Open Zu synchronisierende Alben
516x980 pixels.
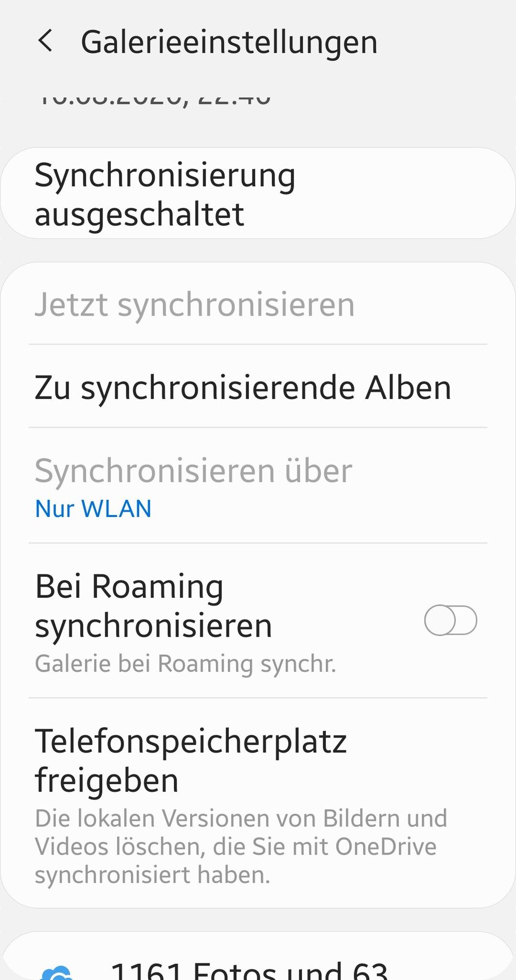pyautogui.click(x=258, y=387)
